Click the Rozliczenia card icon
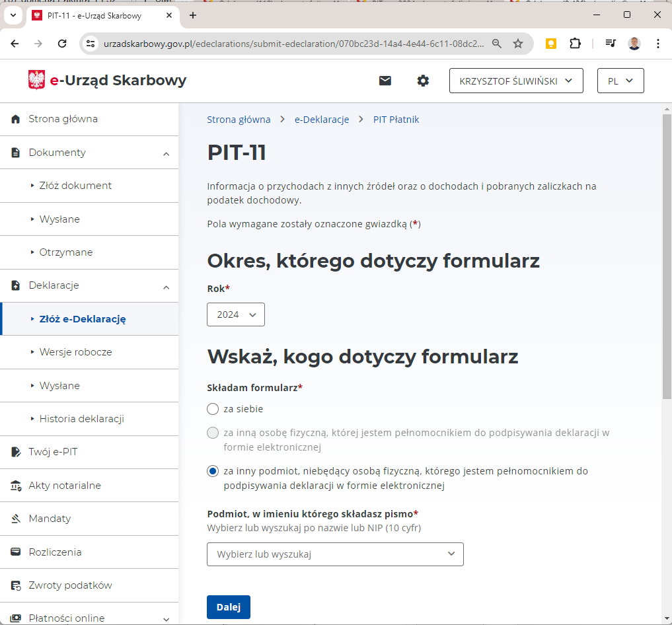The height and width of the screenshot is (625, 672). (16, 552)
